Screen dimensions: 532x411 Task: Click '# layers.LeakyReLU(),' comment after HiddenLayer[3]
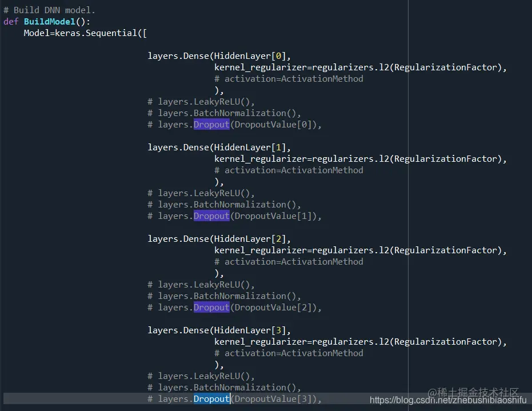click(x=201, y=376)
